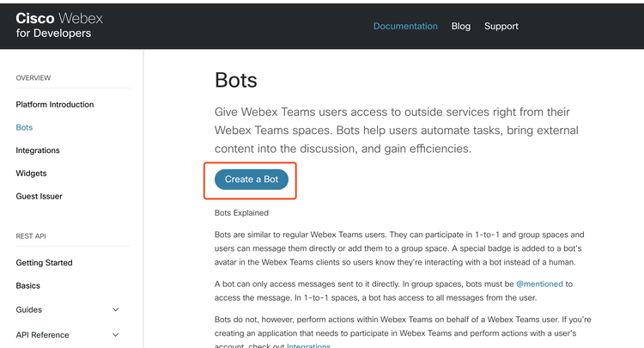Select Platform Introduction in the sidebar
This screenshot has width=644, height=348.
(x=55, y=104)
